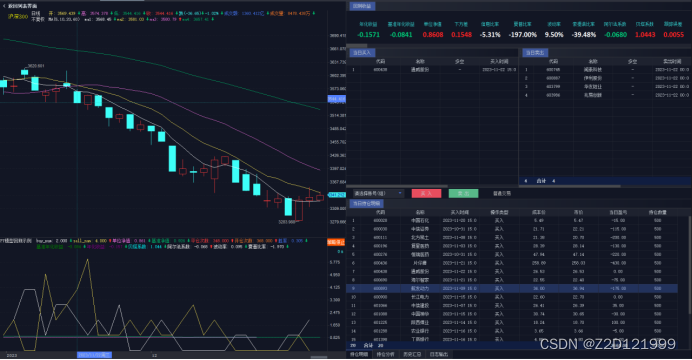Select the 回测收益 panel tab

point(362,6)
